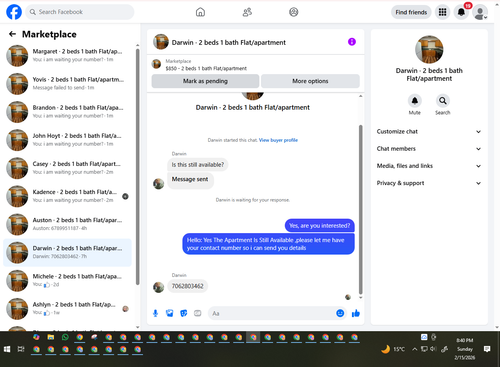Select Darwin conversation in list

(x=67, y=252)
